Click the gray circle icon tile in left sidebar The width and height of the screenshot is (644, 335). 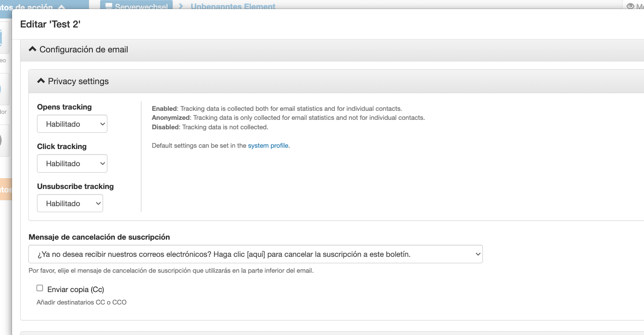coord(4,140)
